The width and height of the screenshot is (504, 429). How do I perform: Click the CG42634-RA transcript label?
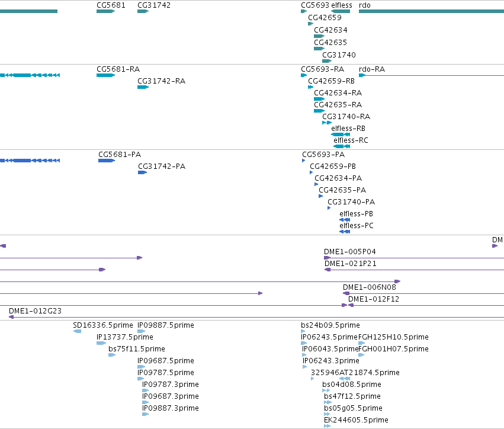click(x=338, y=93)
